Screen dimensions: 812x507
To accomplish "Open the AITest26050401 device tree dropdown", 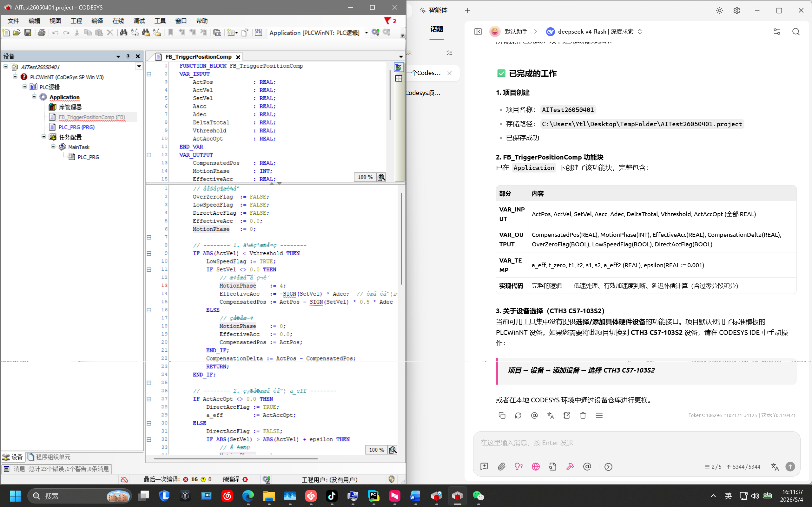I will [x=139, y=66].
